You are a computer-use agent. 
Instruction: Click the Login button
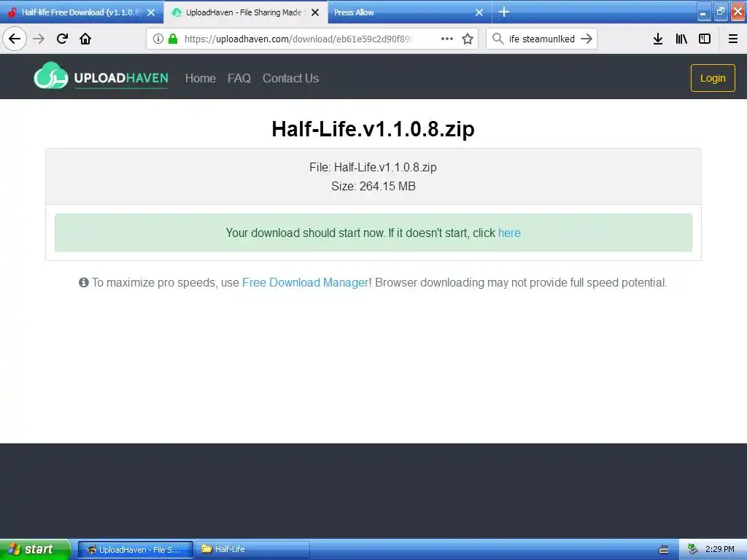click(x=713, y=78)
